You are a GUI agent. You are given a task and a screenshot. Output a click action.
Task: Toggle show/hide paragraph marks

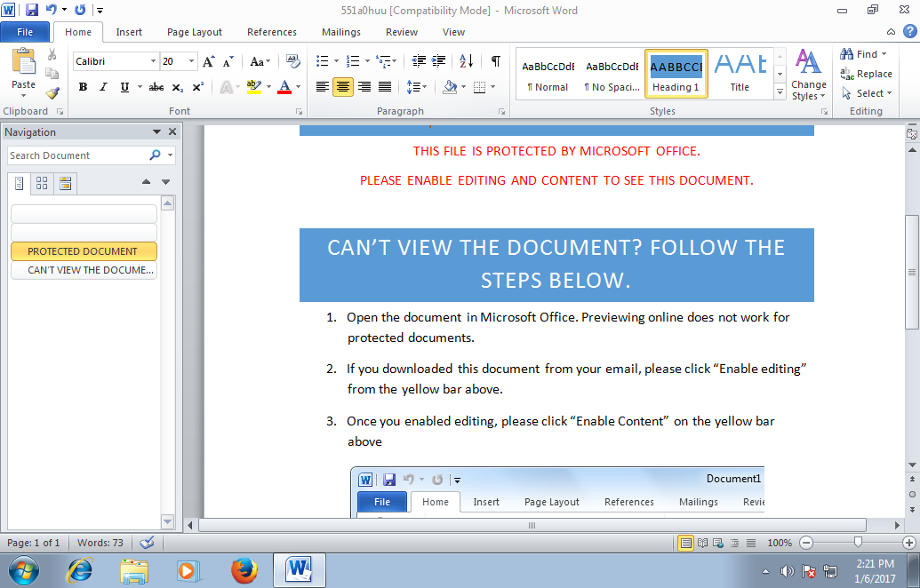point(496,61)
